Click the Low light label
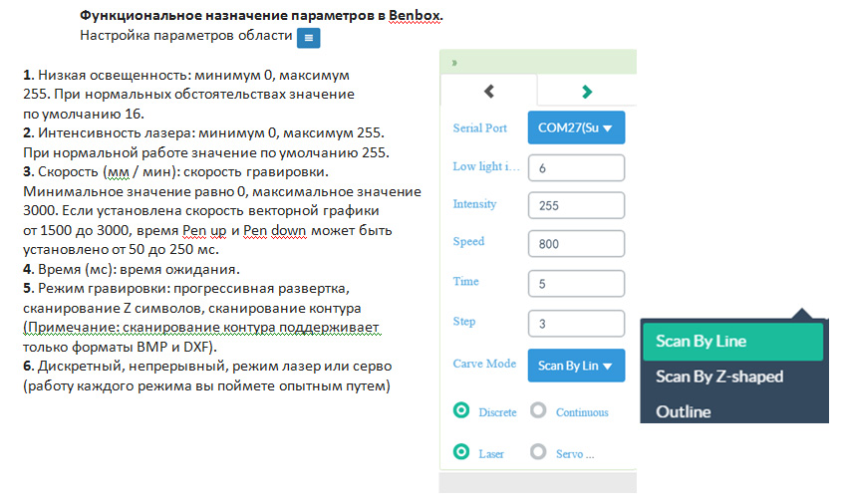 click(485, 166)
